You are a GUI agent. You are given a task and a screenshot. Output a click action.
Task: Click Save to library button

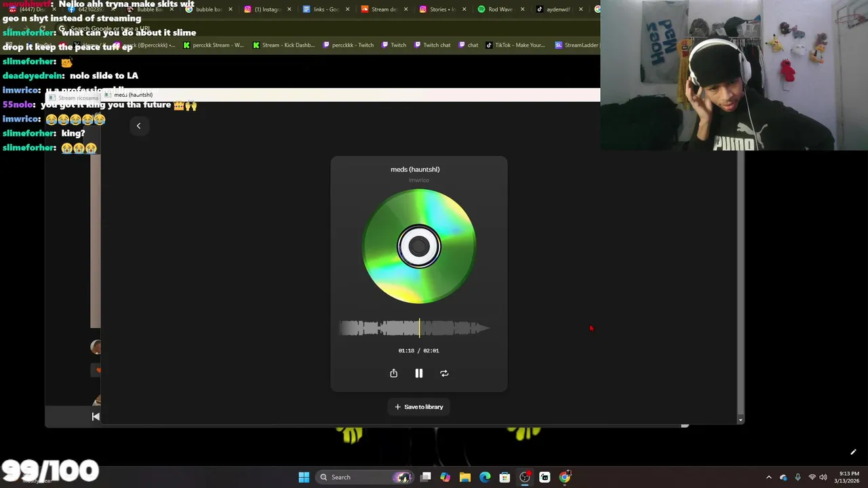pos(419,407)
